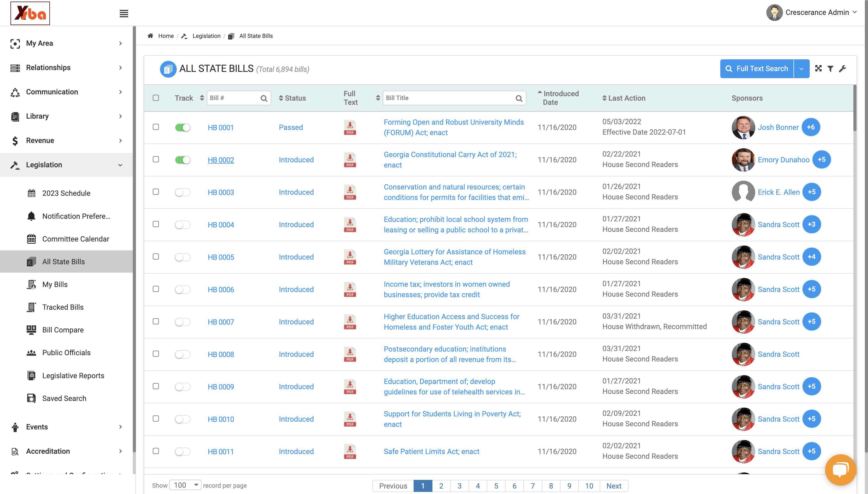Open the HB 0007 bill link
This screenshot has height=494, width=868.
coord(221,322)
